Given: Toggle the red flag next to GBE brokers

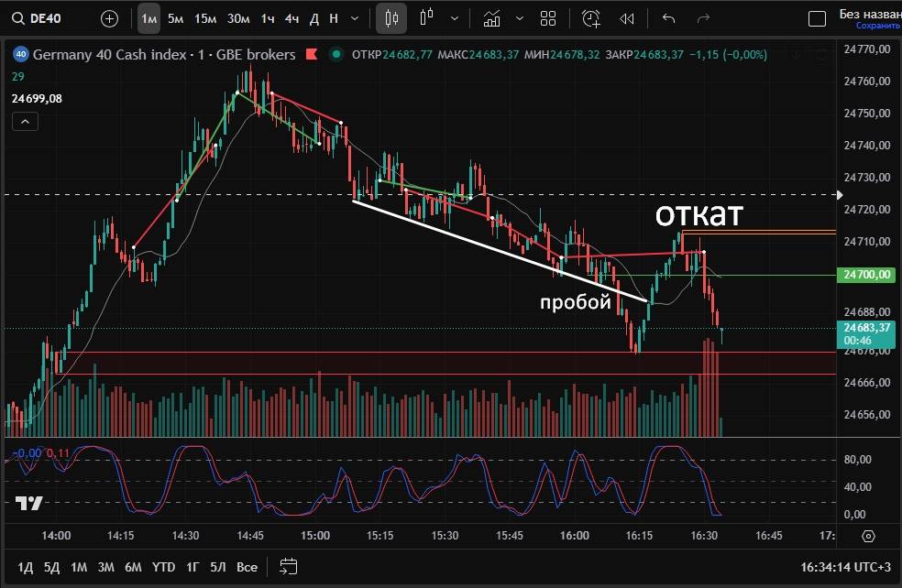Looking at the screenshot, I should 313,55.
